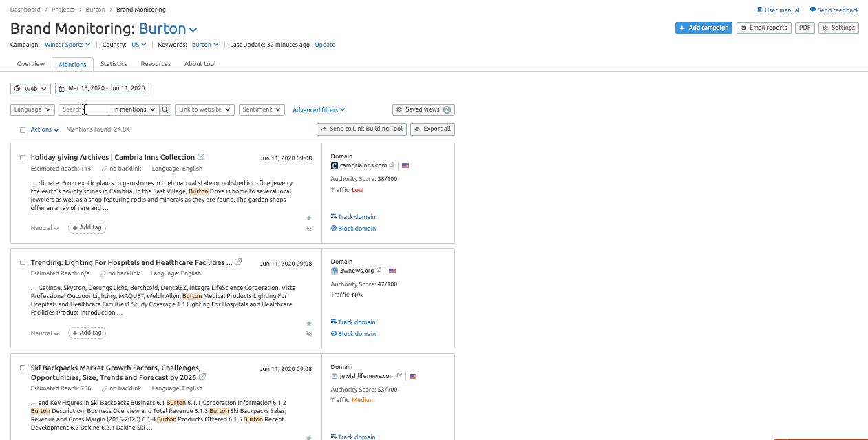Open the US country dropdown
Image resolution: width=868 pixels, height=440 pixels.
pyautogui.click(x=139, y=45)
